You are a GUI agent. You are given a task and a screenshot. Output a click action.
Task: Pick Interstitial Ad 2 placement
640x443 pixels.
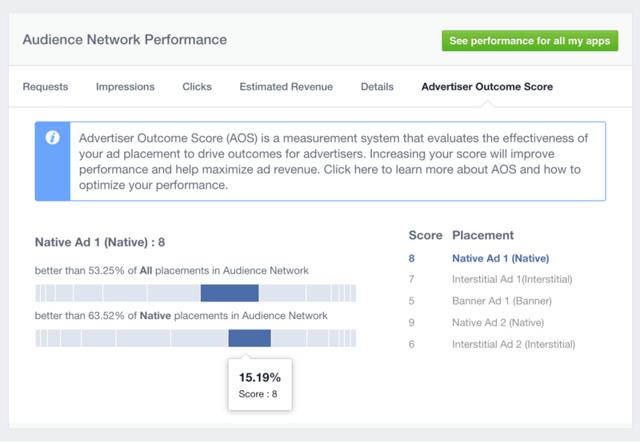(x=514, y=343)
